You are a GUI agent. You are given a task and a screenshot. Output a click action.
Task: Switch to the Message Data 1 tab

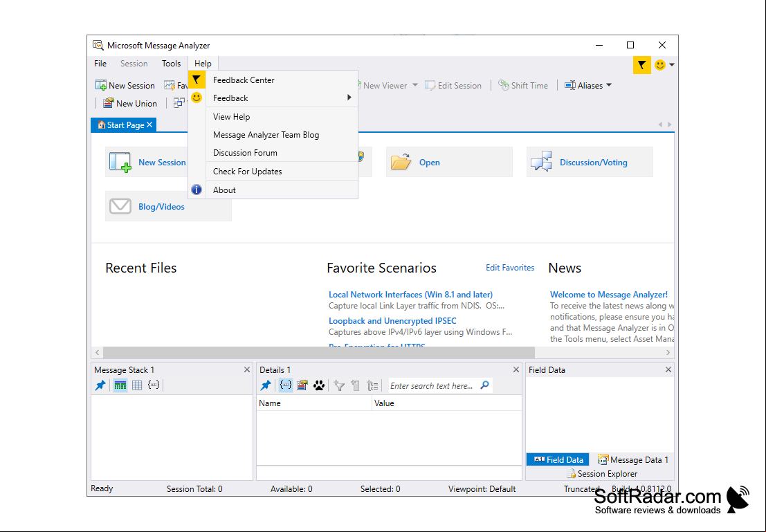point(632,459)
